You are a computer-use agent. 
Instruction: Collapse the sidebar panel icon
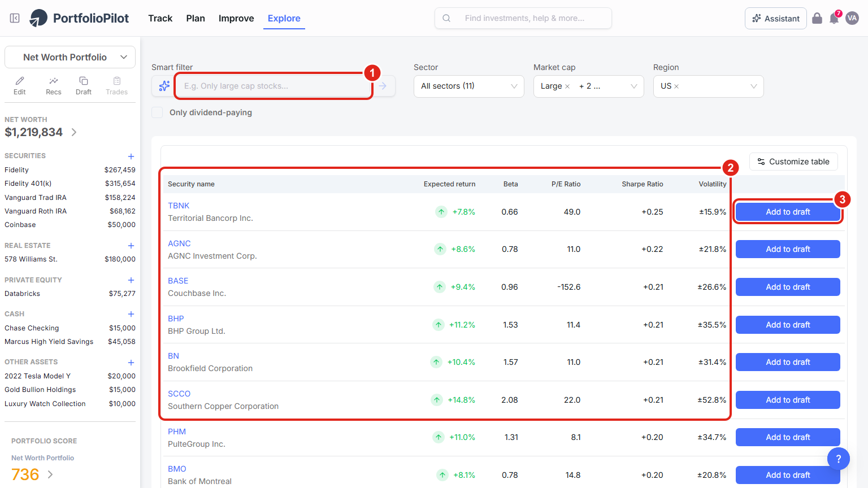[15, 18]
